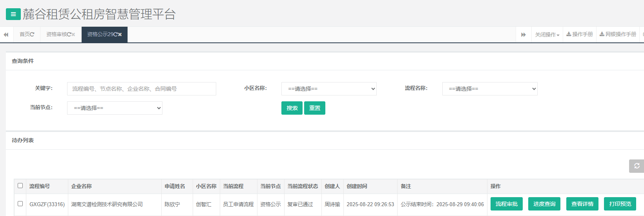
Task: Tick the checkbox for row GXGZF(33316)
Action: [20, 204]
